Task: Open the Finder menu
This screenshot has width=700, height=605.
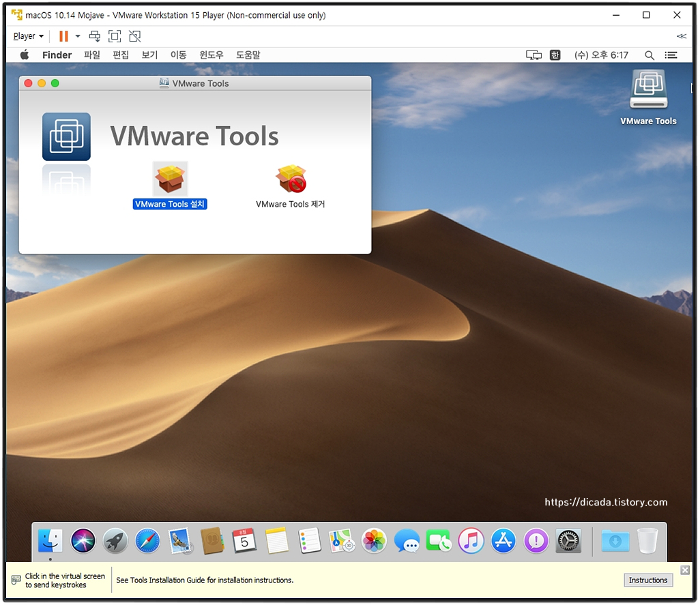Action: tap(57, 55)
